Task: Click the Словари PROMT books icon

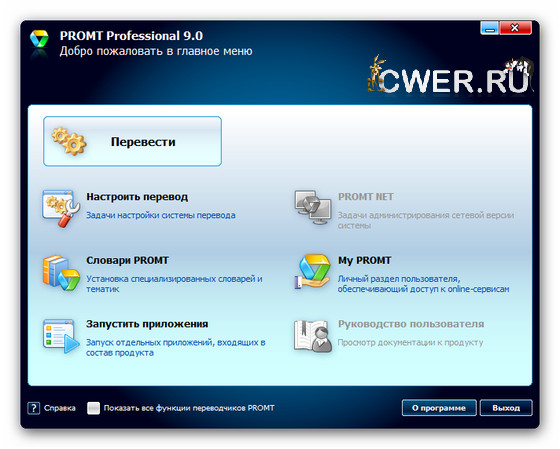Action: point(61,273)
